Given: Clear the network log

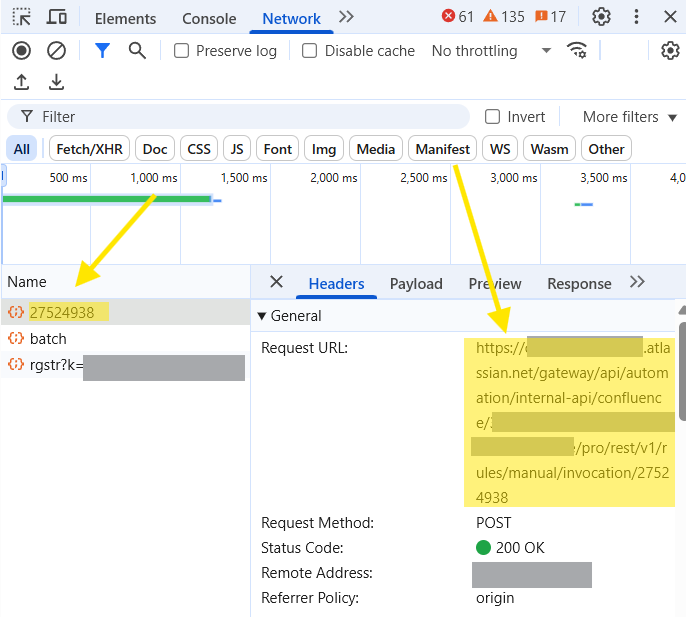Looking at the screenshot, I should click(56, 51).
